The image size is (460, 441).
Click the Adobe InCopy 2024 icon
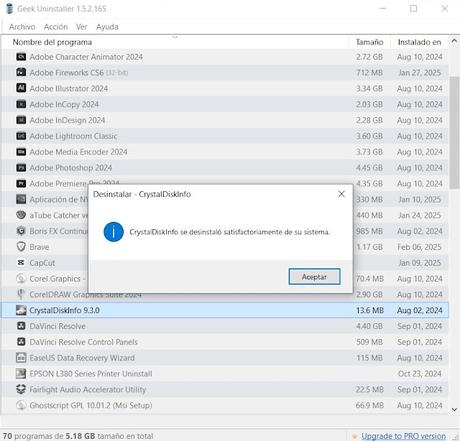point(21,104)
